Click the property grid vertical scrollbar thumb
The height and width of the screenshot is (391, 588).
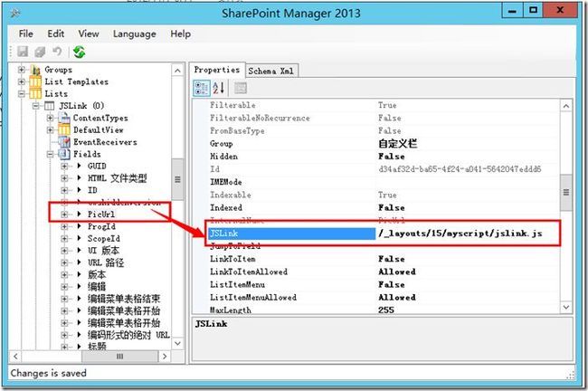566,193
